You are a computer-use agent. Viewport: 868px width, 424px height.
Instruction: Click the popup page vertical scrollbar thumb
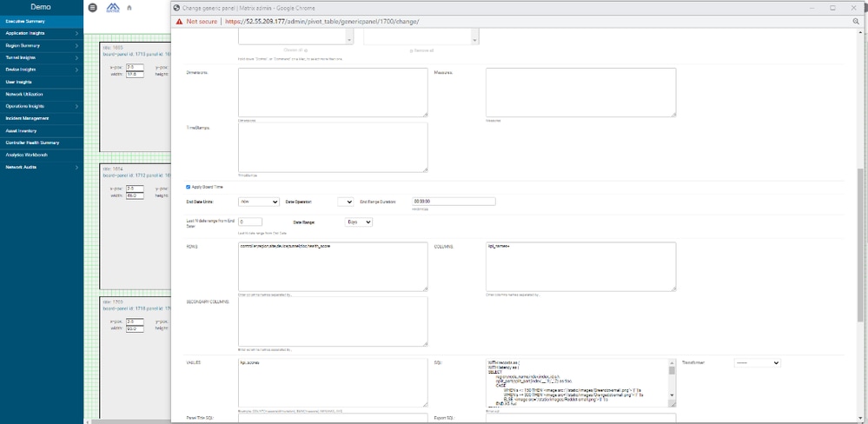859,244
